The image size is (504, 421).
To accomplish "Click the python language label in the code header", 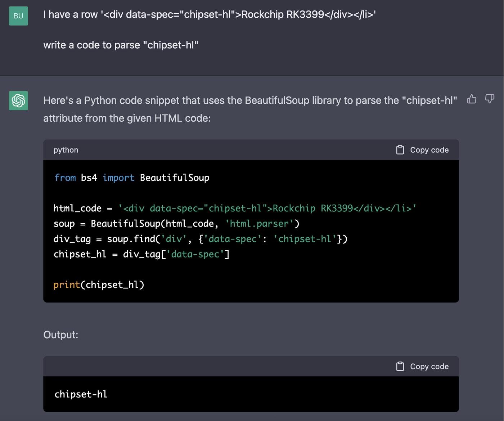I will pyautogui.click(x=66, y=150).
